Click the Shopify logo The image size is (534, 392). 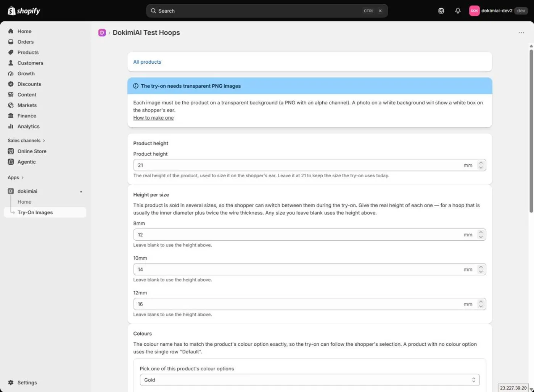(24, 11)
